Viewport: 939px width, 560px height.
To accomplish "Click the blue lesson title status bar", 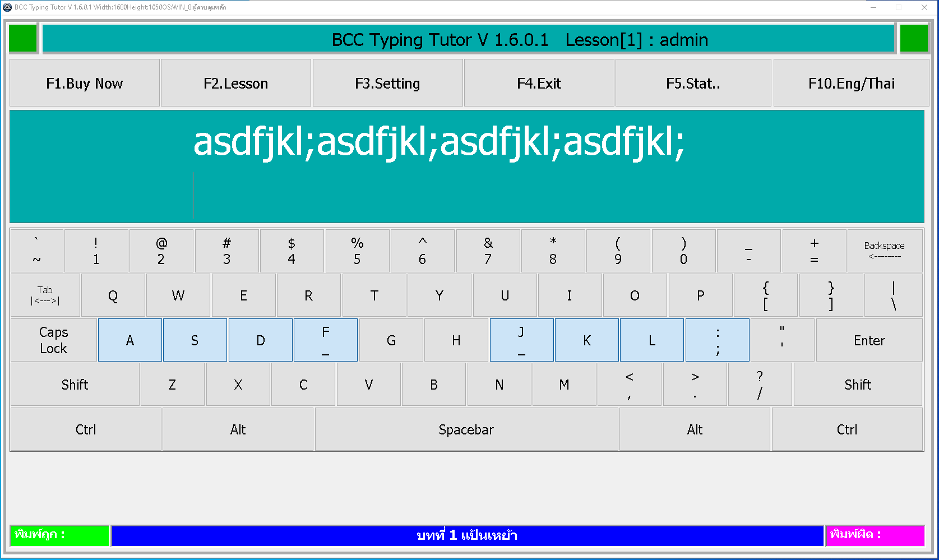I will [x=467, y=535].
